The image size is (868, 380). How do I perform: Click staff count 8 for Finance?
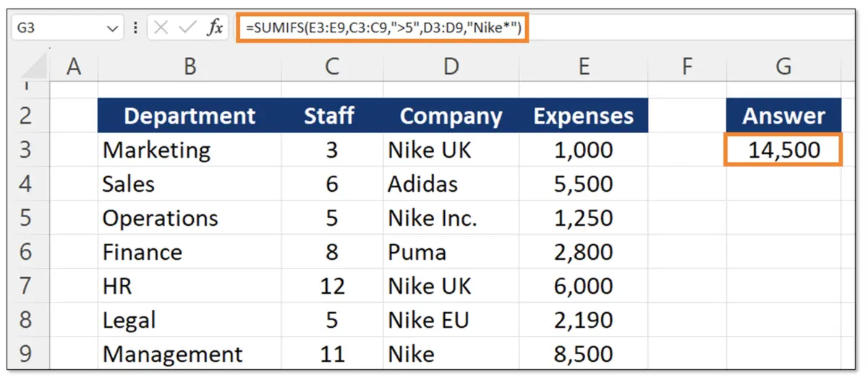(x=332, y=252)
